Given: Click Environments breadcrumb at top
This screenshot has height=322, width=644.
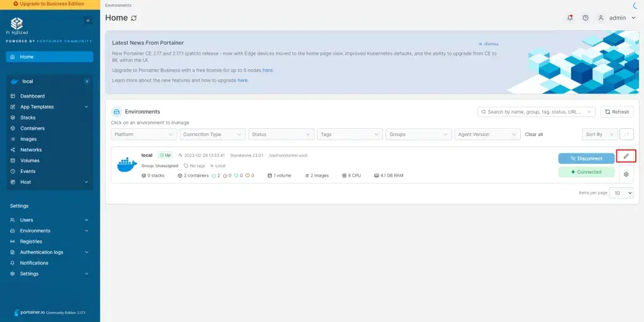Looking at the screenshot, I should tap(118, 5).
